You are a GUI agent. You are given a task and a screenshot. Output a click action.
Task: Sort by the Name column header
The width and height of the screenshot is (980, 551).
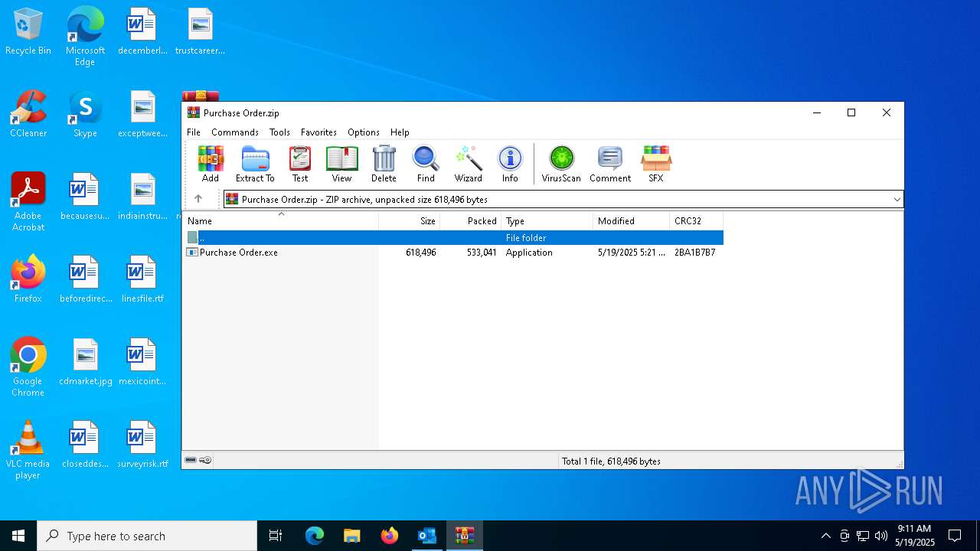tap(280, 221)
